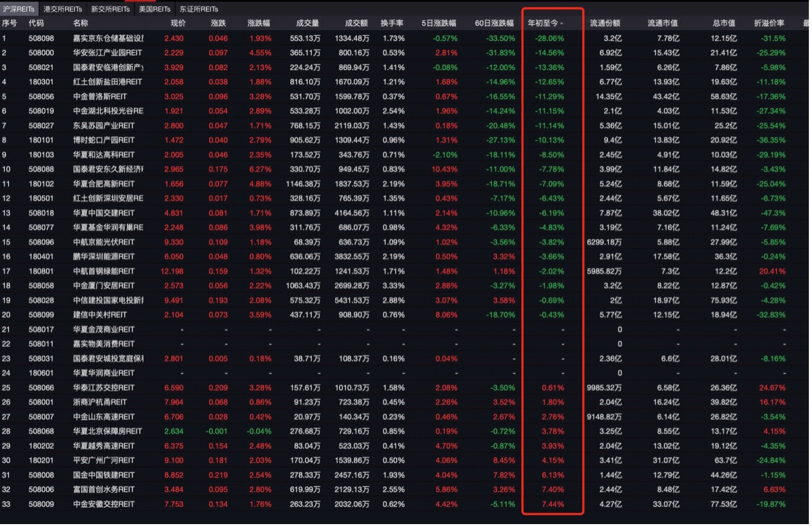Open 红土创新盐田港REIT row

coord(405,82)
